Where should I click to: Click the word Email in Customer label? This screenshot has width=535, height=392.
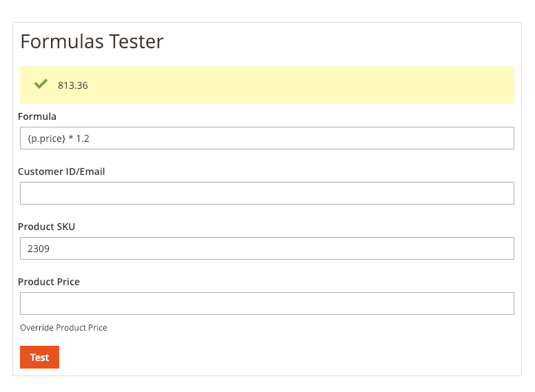click(x=92, y=172)
